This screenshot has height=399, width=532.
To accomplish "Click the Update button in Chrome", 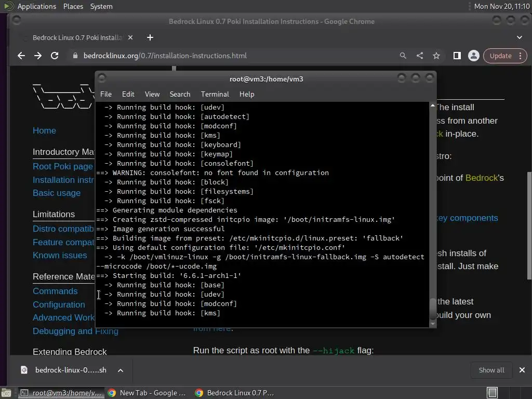I will click(x=500, y=56).
